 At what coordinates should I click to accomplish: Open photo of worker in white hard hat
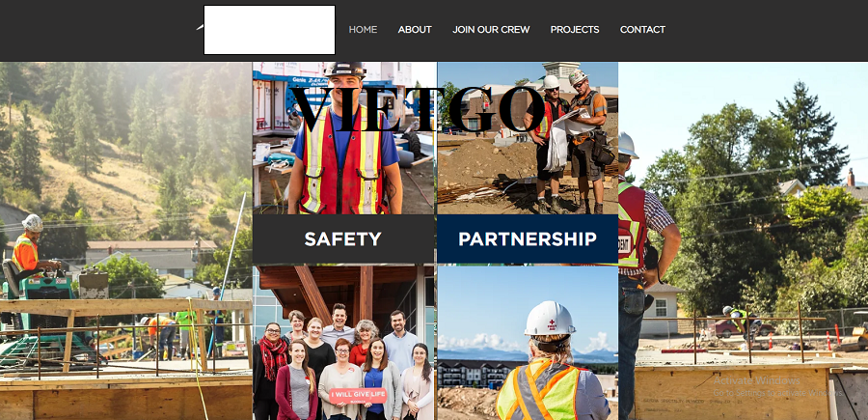[x=528, y=343]
